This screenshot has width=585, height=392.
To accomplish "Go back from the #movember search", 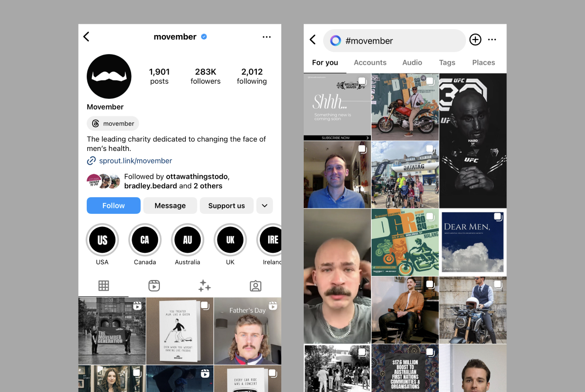I will point(313,40).
